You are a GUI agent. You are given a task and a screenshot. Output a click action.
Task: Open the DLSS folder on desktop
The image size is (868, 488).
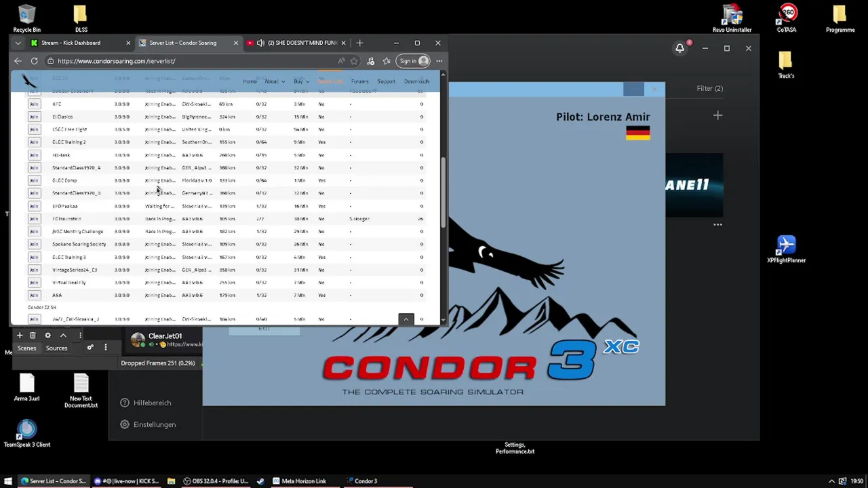(x=81, y=19)
